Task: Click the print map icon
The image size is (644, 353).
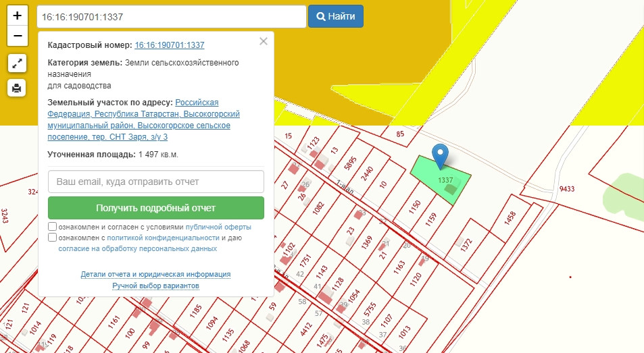Action: coord(18,87)
